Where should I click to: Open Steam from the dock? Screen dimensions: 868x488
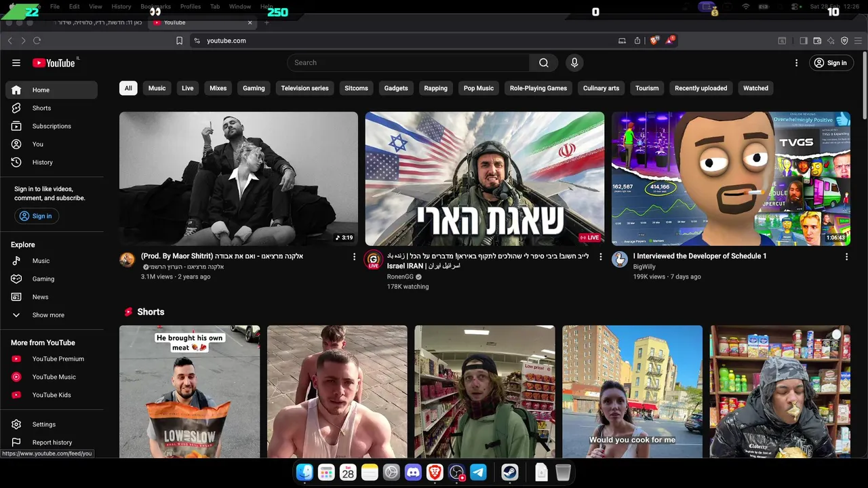pyautogui.click(x=510, y=472)
